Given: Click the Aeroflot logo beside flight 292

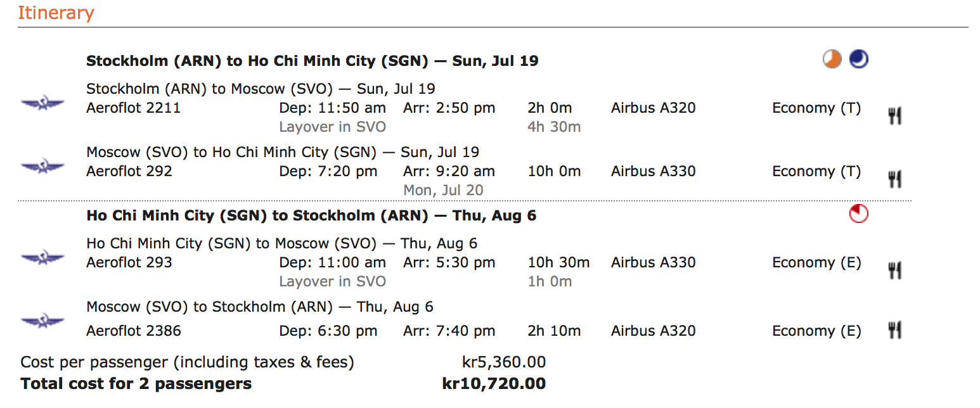Looking at the screenshot, I should [43, 167].
